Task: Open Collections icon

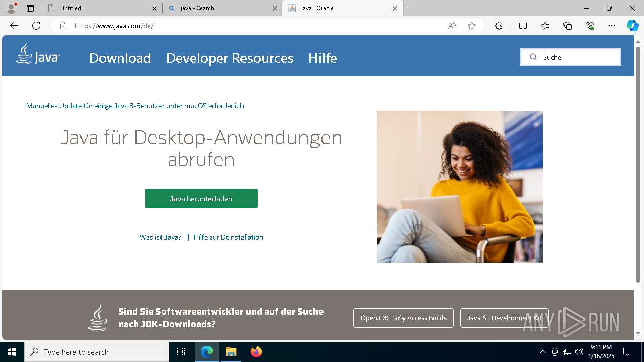Action: coord(568,26)
